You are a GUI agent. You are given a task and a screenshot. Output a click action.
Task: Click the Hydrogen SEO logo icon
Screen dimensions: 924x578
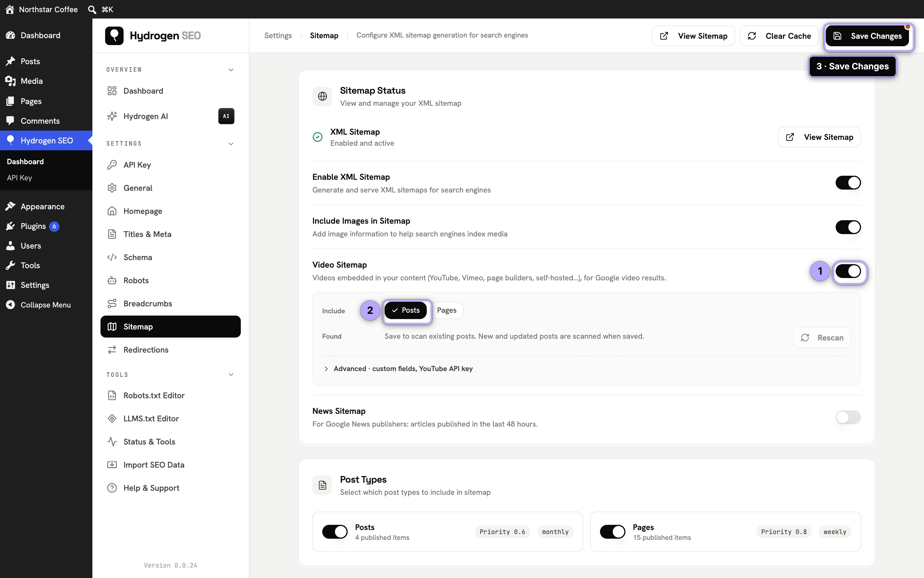114,36
